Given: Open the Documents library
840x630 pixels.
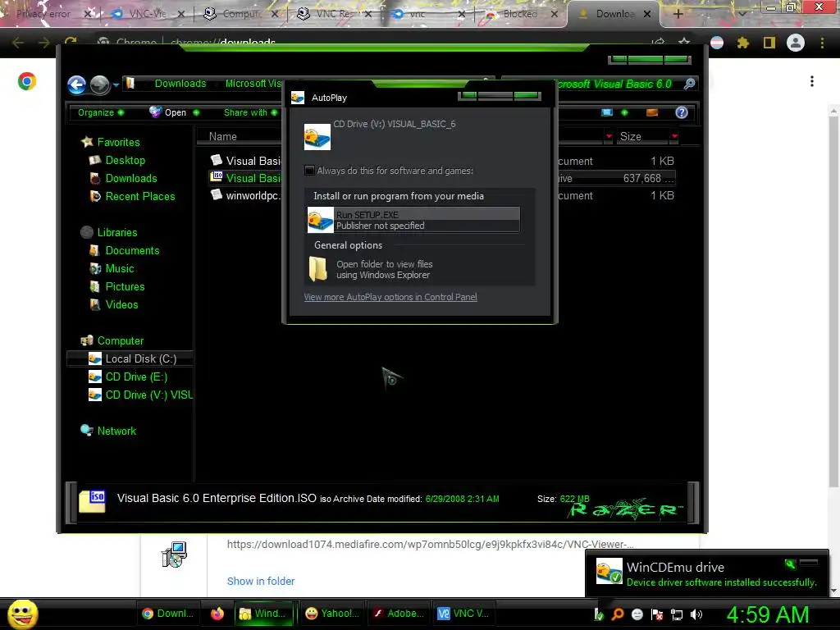Looking at the screenshot, I should coord(132,251).
